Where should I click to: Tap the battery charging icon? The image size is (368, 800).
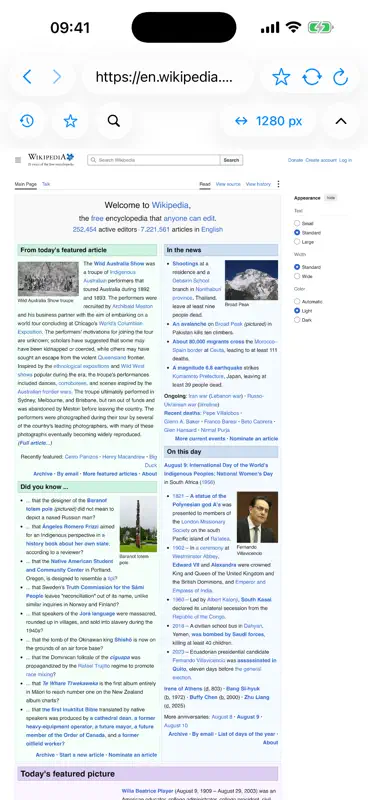point(320,27)
